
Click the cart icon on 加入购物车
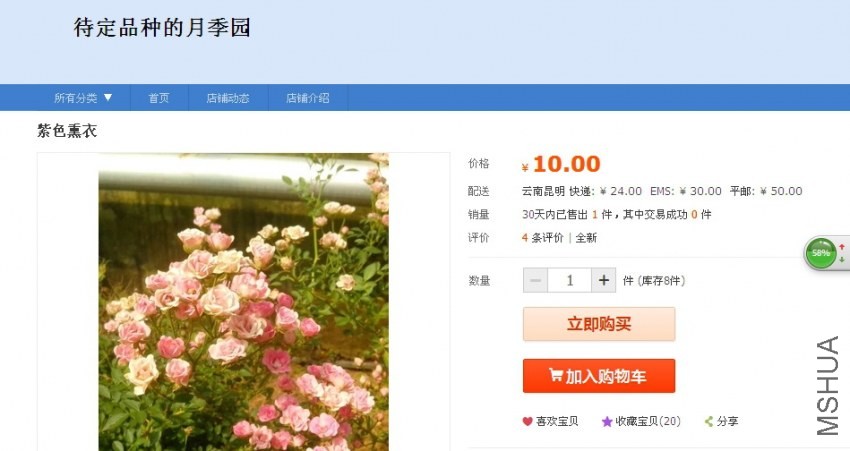click(555, 376)
